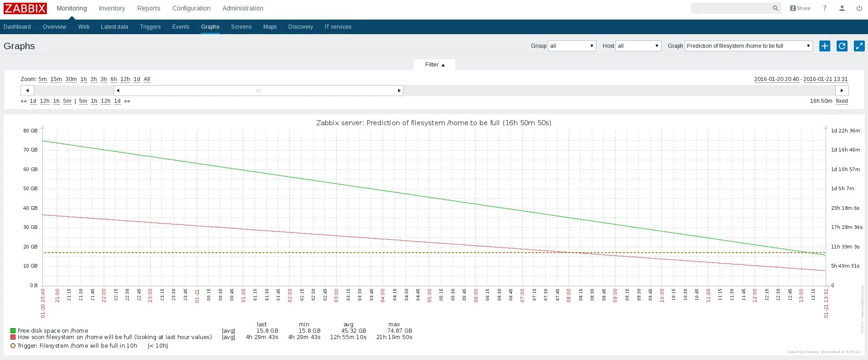Open the Reports menu
Image resolution: width=868 pixels, height=360 pixels.
[149, 8]
